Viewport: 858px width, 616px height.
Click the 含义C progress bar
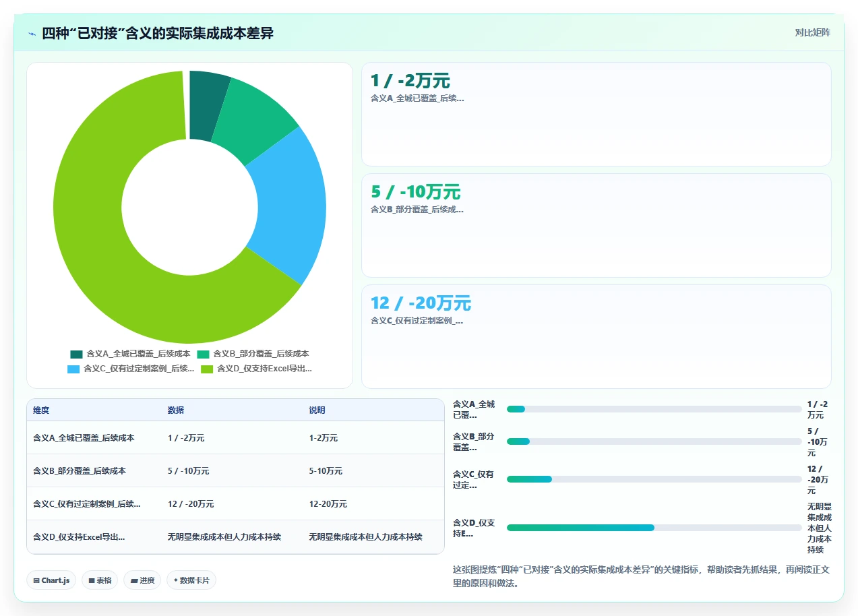(654, 479)
